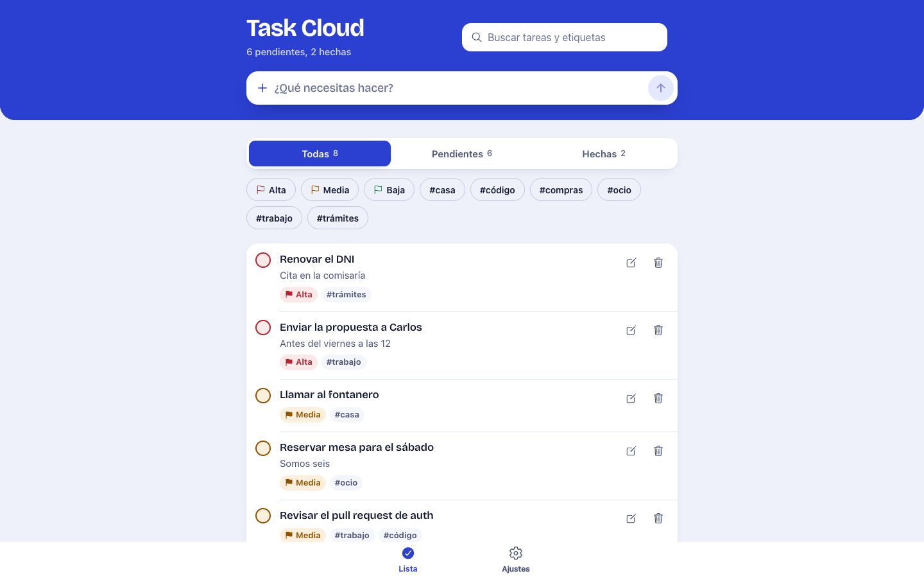Delete Reservar mesa para el sábado task
The width and height of the screenshot is (924, 578).
click(658, 451)
